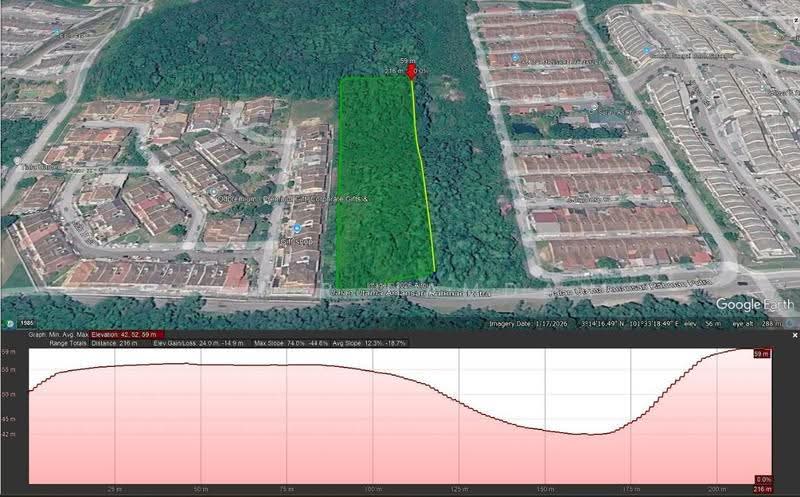Click the Imagery Date 1/17/2026 text
The image size is (800, 497).
(528, 324)
